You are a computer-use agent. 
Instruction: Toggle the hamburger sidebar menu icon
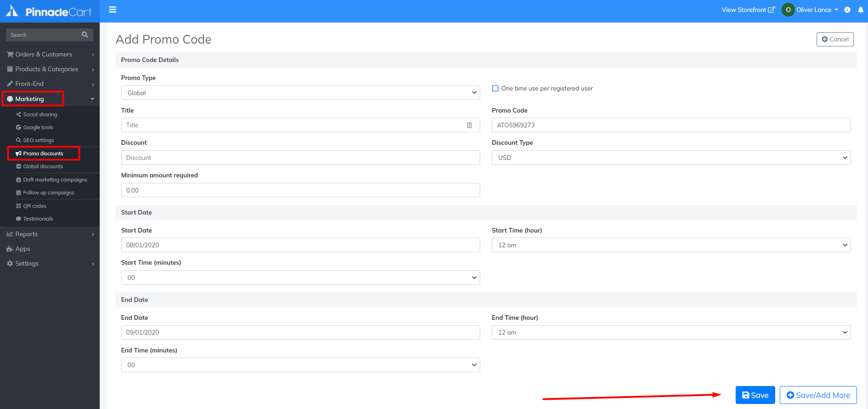pyautogui.click(x=113, y=10)
